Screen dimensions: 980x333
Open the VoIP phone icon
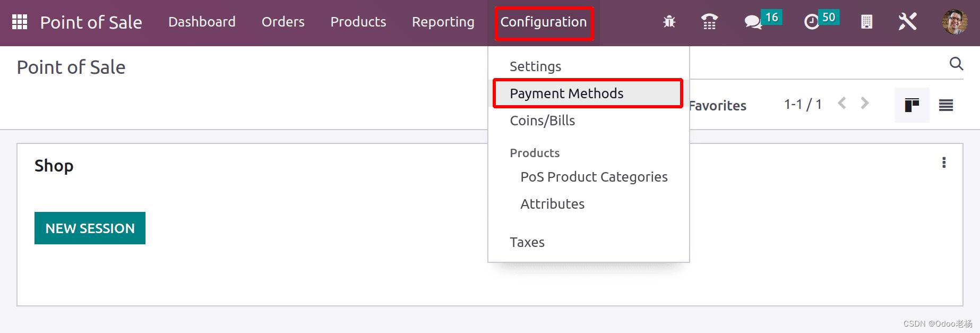point(709,22)
